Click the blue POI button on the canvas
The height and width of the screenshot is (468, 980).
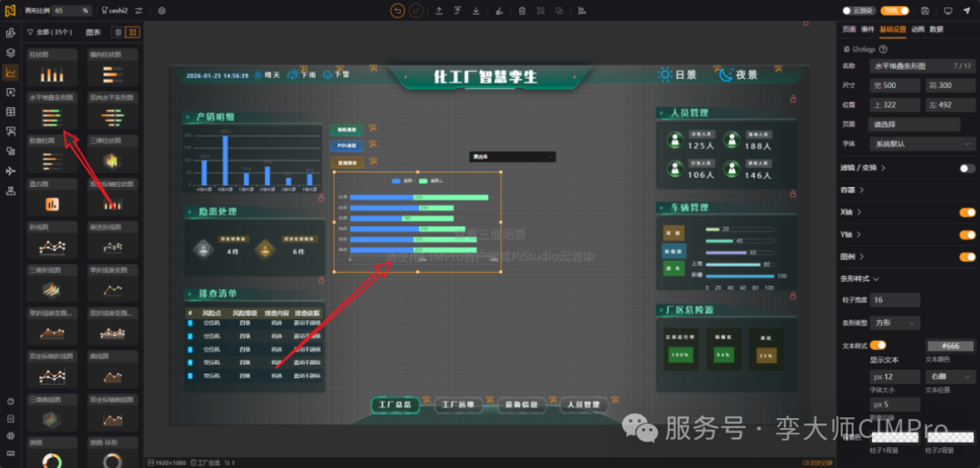[347, 146]
